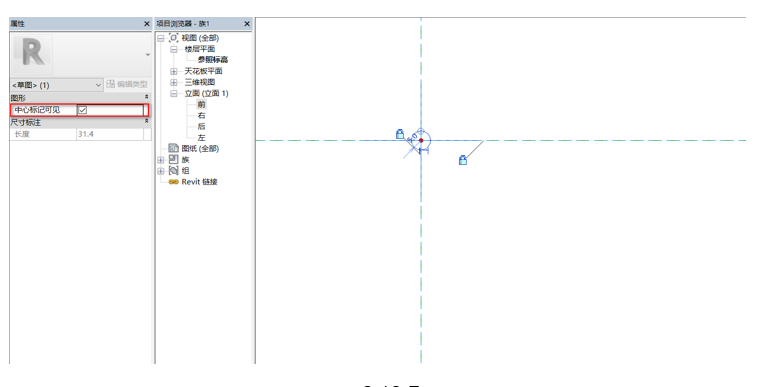Click the 编辑类型 button
This screenshot has width=757, height=387.
127,84
